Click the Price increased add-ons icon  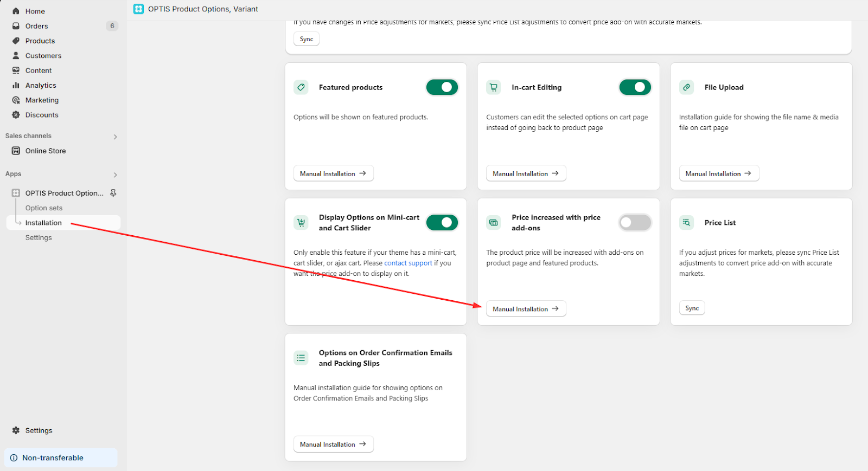[x=494, y=222]
